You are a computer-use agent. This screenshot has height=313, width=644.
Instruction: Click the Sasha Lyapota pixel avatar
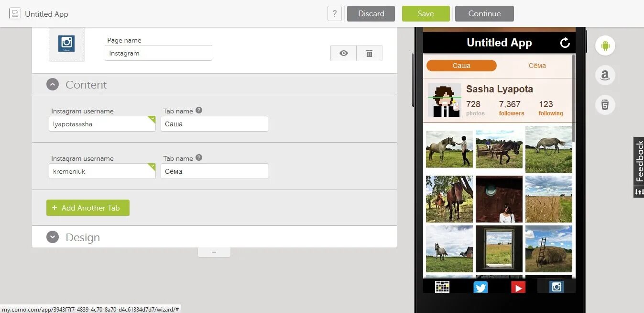click(445, 100)
